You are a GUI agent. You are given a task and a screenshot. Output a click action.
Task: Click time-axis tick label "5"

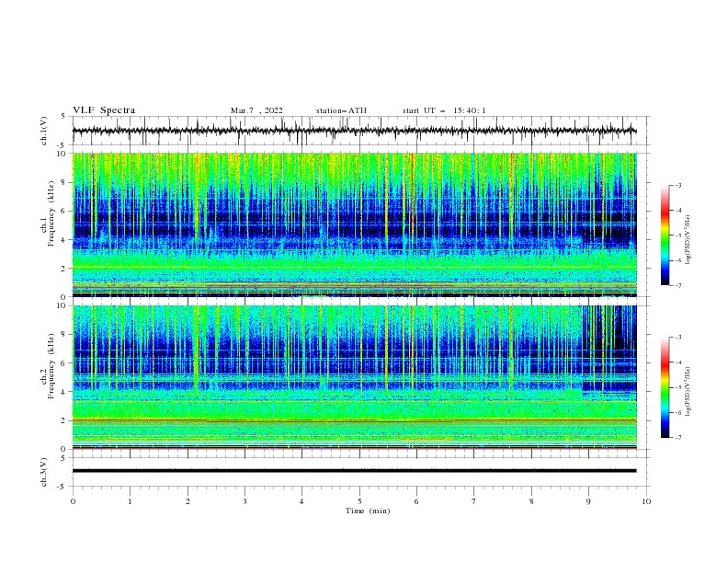point(359,501)
